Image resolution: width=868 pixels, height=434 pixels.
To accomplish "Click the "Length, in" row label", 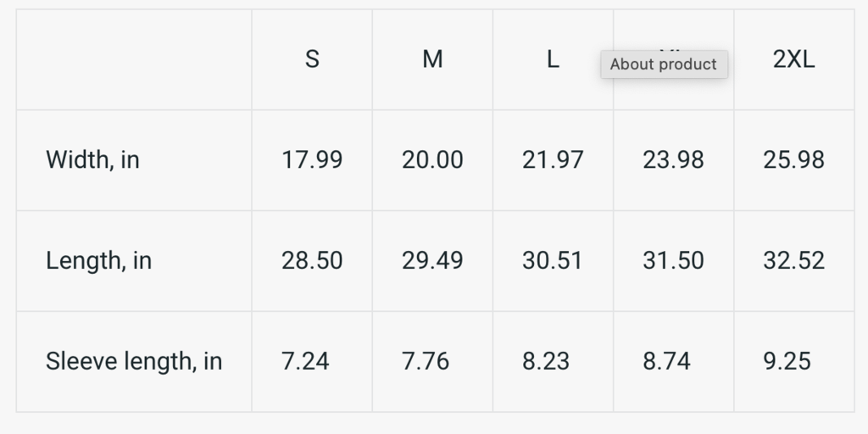I will [98, 260].
